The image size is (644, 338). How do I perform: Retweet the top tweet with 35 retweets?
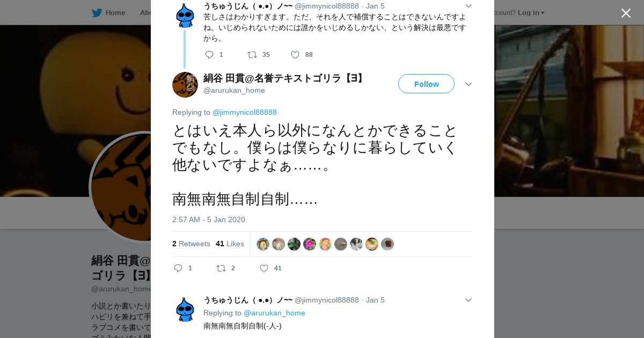tap(252, 55)
